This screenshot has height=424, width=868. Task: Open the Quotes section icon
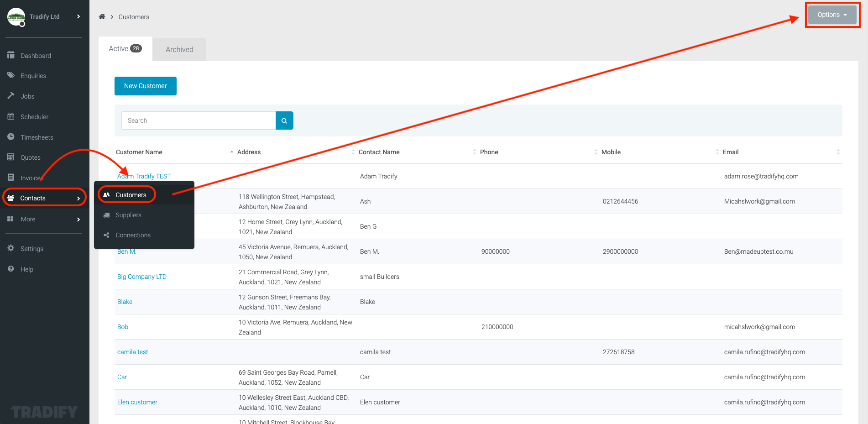pos(11,157)
